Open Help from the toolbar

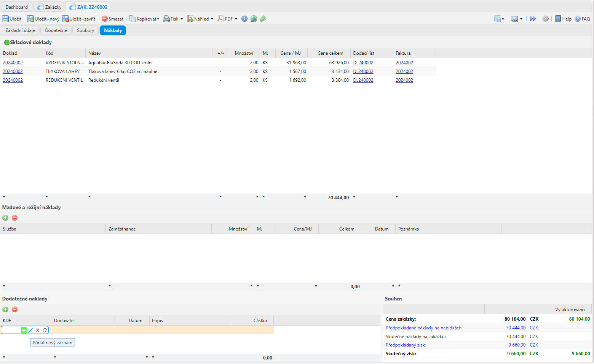coord(563,19)
